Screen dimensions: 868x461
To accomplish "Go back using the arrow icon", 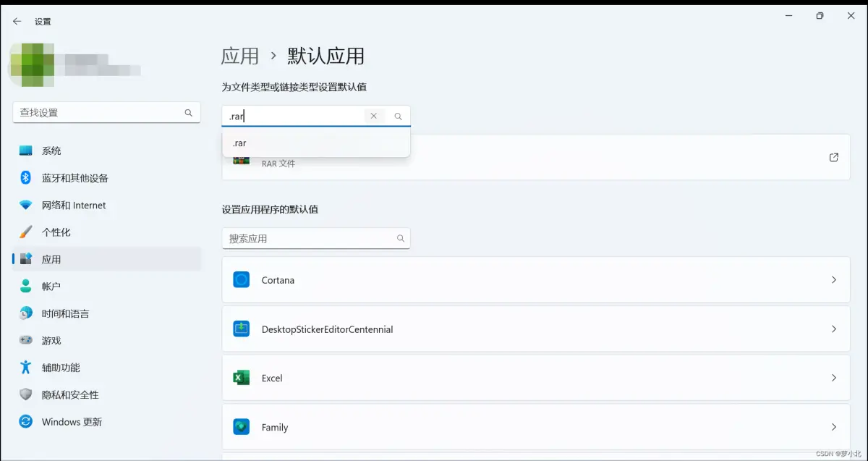I will click(x=17, y=22).
